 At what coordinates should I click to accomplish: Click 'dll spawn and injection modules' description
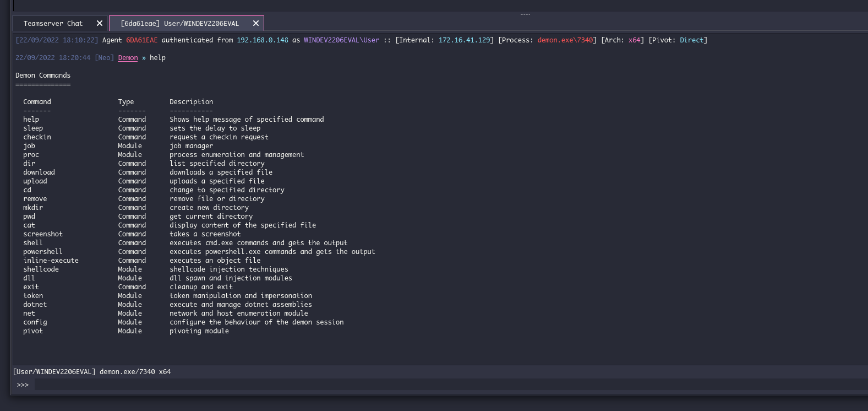(x=231, y=278)
